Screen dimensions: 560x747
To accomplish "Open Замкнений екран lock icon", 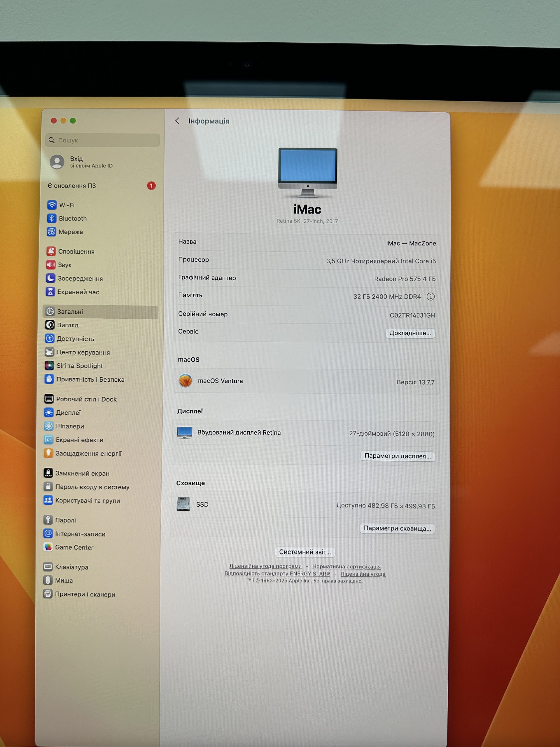I will tap(48, 473).
